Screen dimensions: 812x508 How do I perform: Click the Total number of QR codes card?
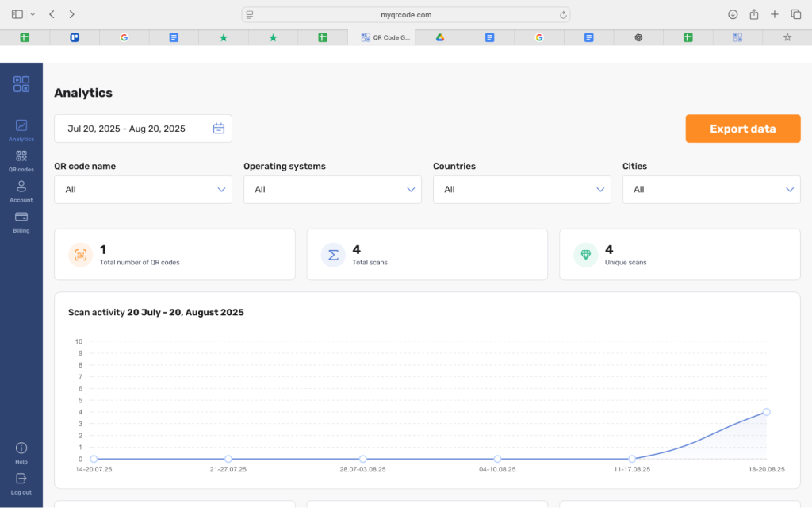[x=174, y=254]
